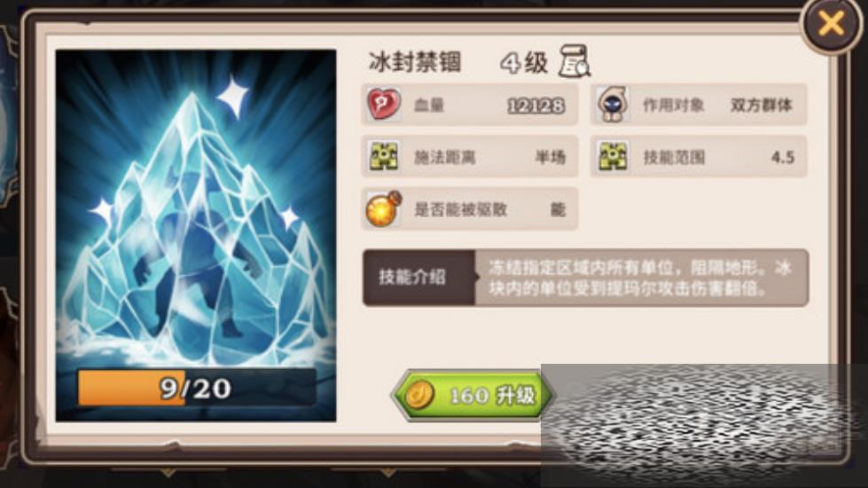The height and width of the screenshot is (488, 868).
Task: Click the skill description text box
Action: point(642,278)
